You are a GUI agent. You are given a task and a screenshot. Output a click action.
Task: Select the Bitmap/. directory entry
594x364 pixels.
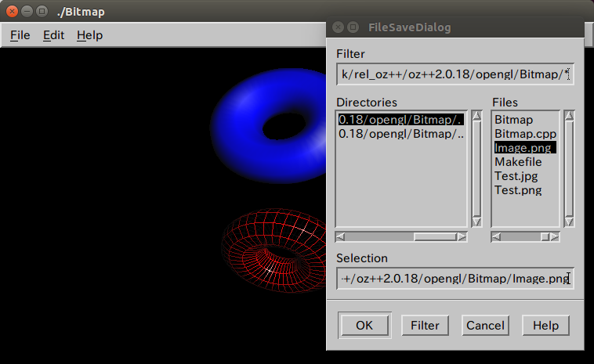click(x=400, y=120)
